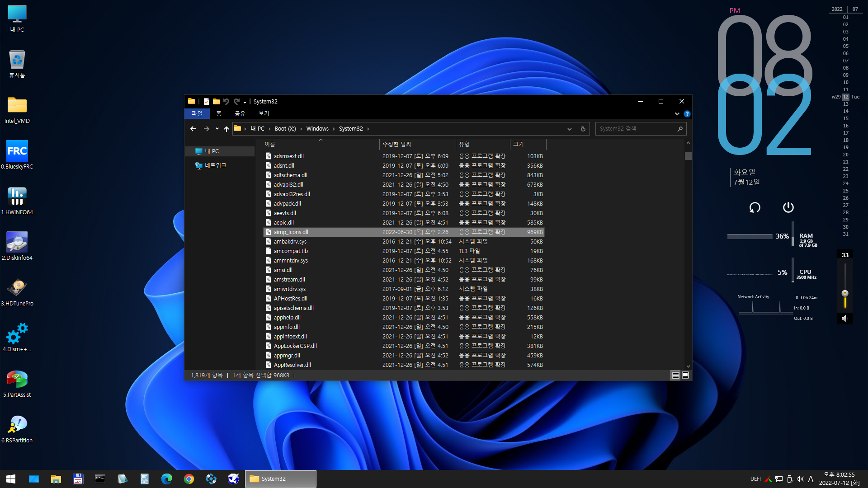Open the 홈 ribbon tab
This screenshot has width=868, height=488.
coord(219,113)
